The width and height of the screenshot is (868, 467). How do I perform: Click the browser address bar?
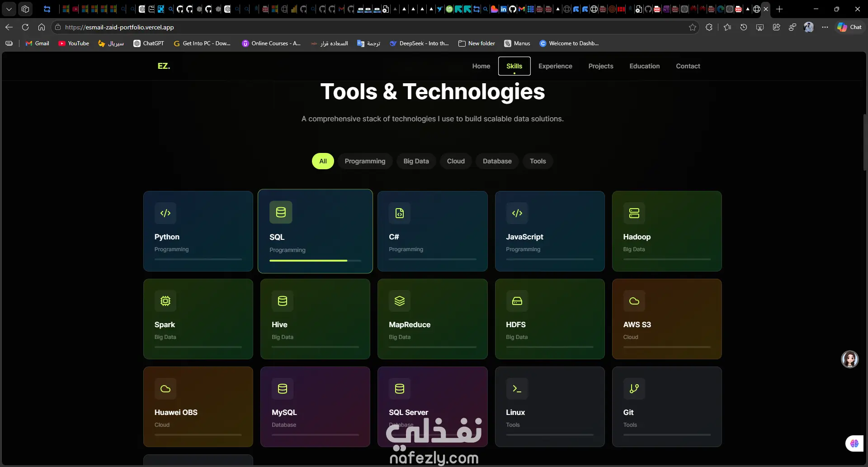[x=375, y=27]
